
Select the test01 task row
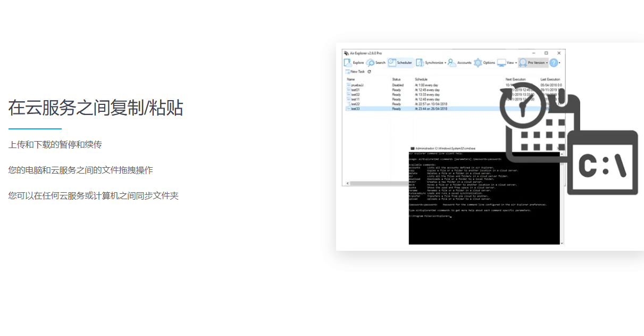coord(454,90)
